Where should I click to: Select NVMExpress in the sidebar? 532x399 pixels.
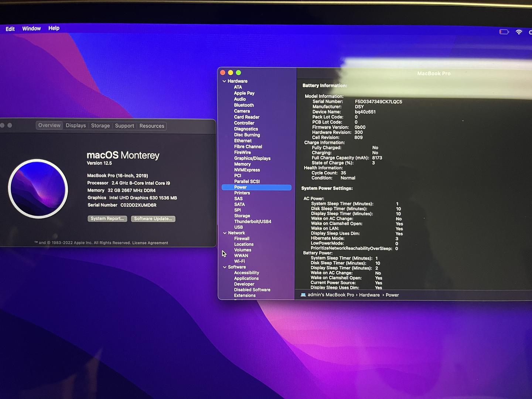point(247,170)
